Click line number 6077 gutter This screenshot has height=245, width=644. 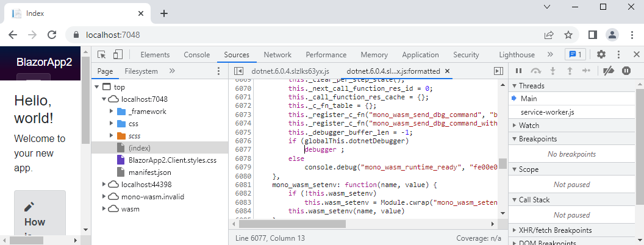point(243,149)
